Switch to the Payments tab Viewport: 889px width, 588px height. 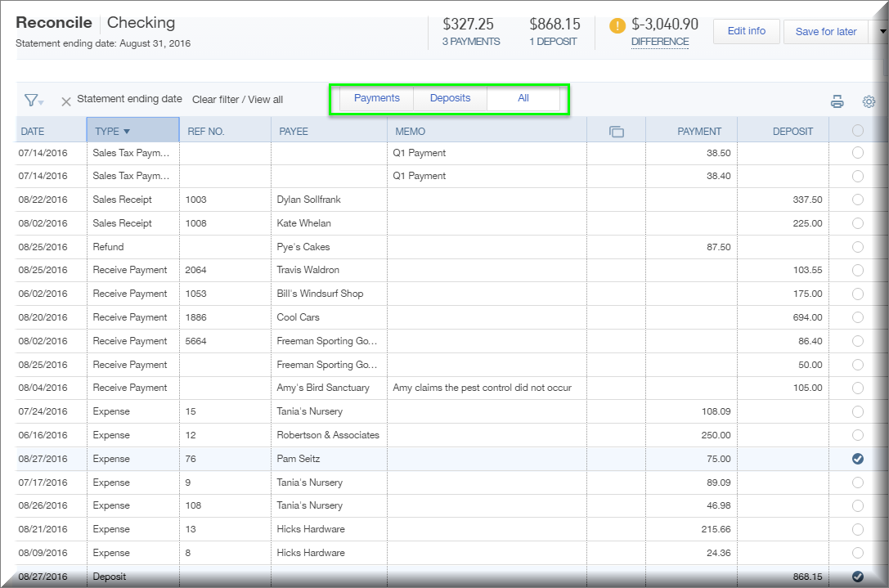pos(375,97)
